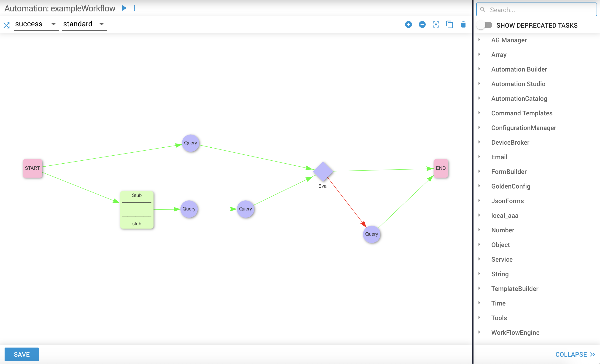Collapse the task panel via COLLAPSE link
The width and height of the screenshot is (600, 364).
(575, 354)
